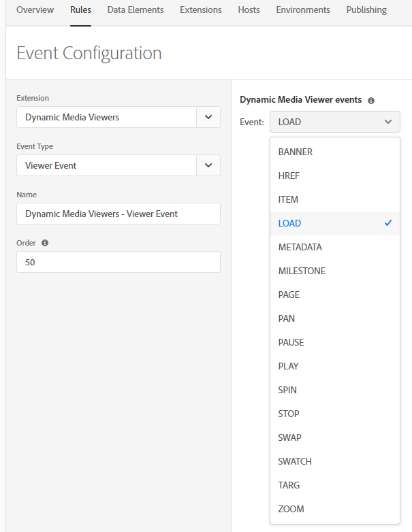This screenshot has width=412, height=532.
Task: Expand the Extension dropdown arrow
Action: (208, 117)
